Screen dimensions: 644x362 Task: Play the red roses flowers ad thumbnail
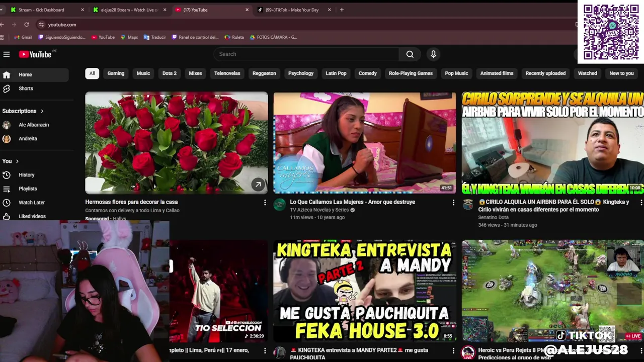tap(177, 143)
